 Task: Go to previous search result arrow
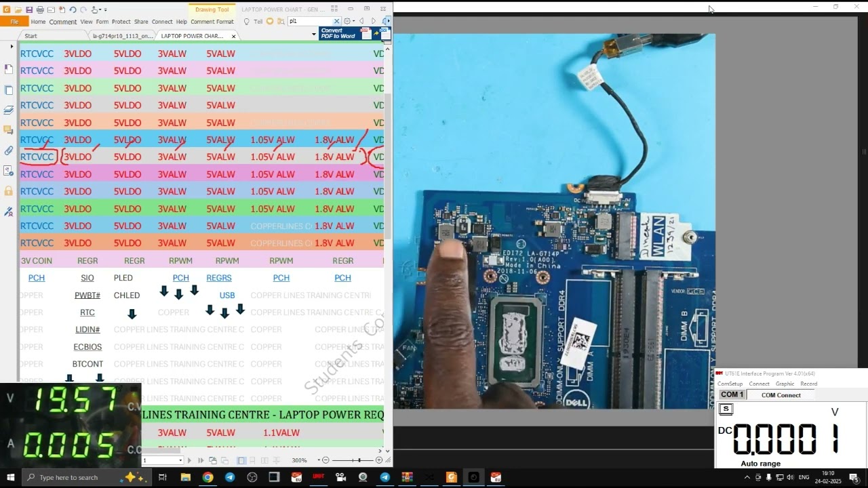[x=361, y=21]
